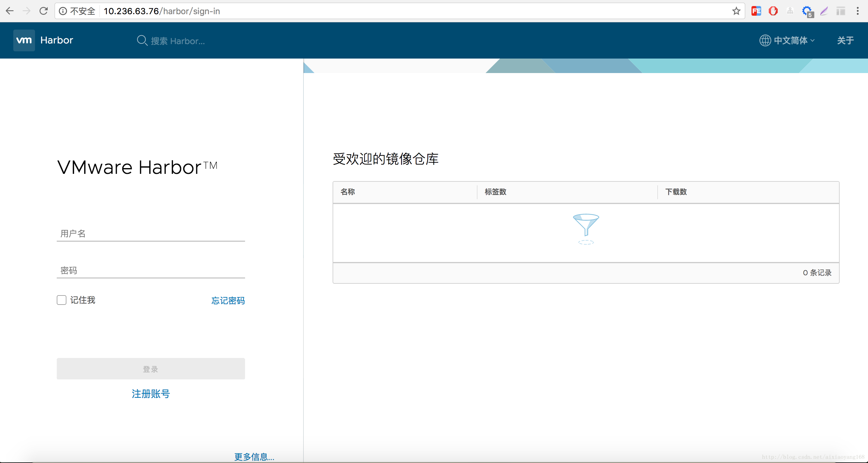Click the Harbor search magnifier icon

click(x=142, y=40)
